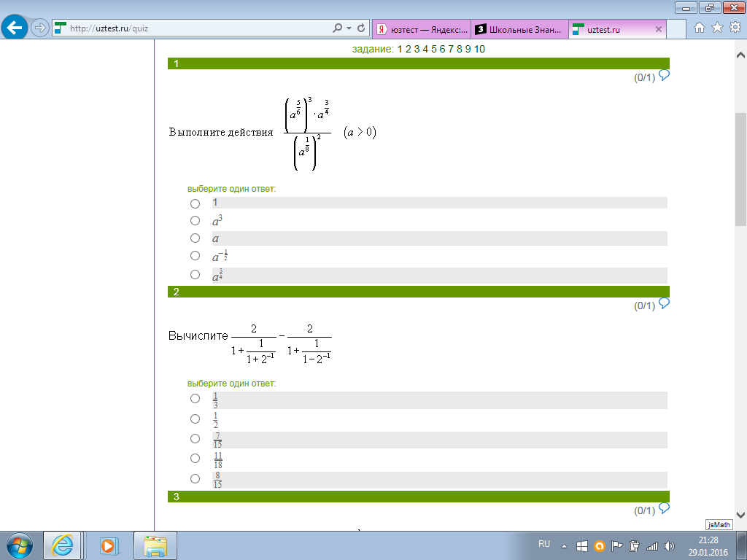Jump to task 10 link

pyautogui.click(x=479, y=49)
